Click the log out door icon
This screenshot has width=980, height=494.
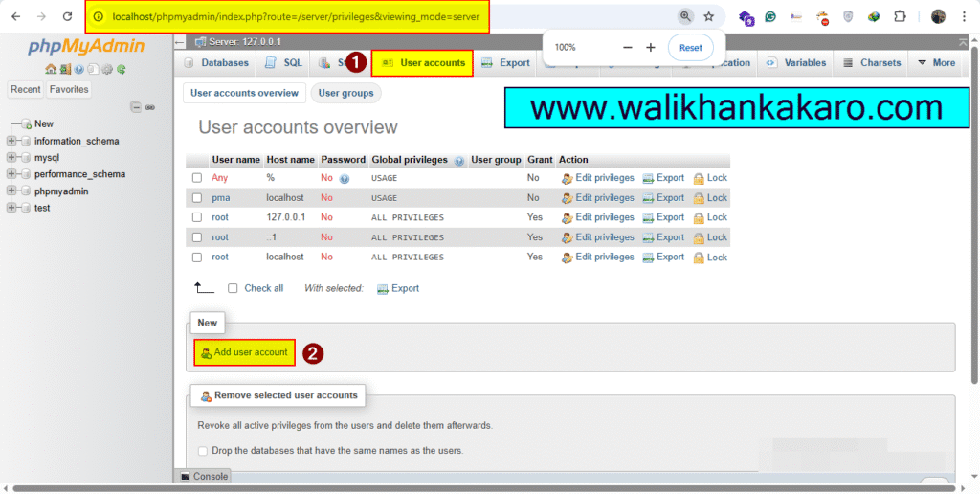pos(65,70)
